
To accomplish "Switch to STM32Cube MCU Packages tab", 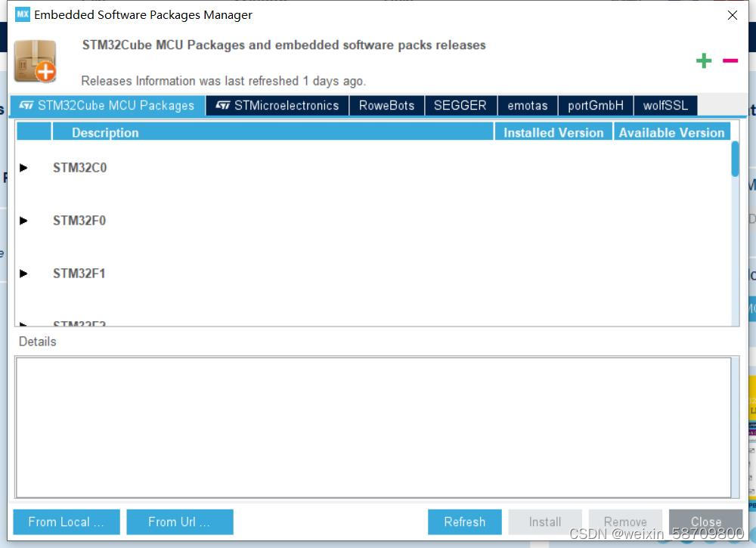I will (107, 106).
